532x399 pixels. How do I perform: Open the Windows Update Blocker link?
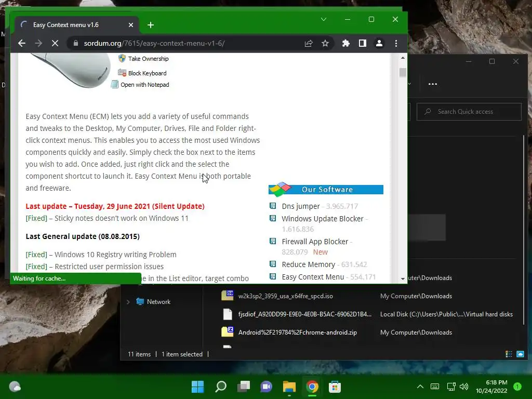tap(322, 219)
